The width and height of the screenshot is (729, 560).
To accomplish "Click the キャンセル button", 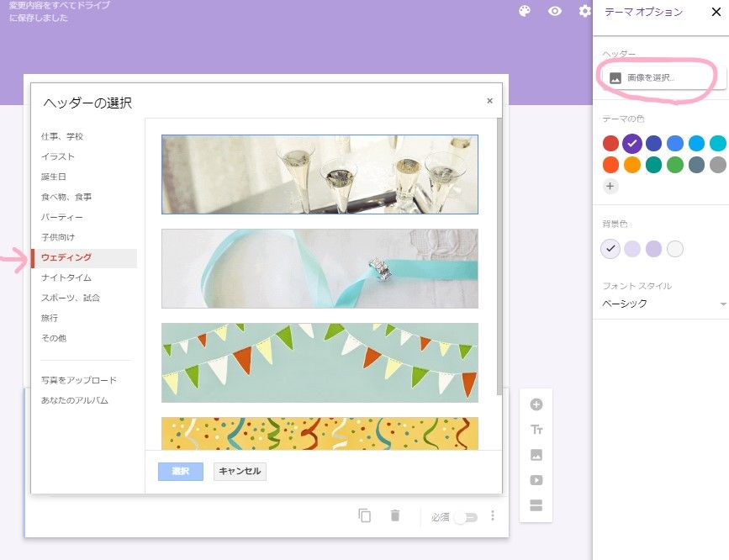I will (240, 471).
